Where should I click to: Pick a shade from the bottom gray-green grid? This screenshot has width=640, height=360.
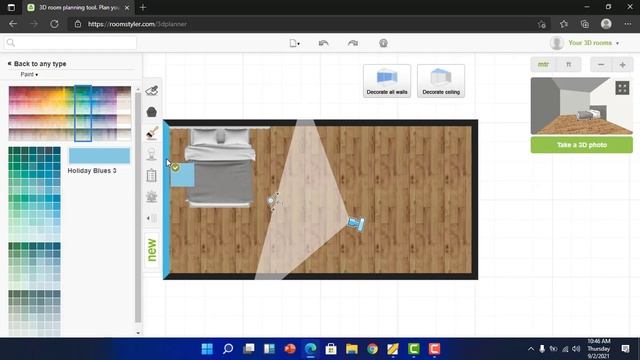(x=34, y=313)
